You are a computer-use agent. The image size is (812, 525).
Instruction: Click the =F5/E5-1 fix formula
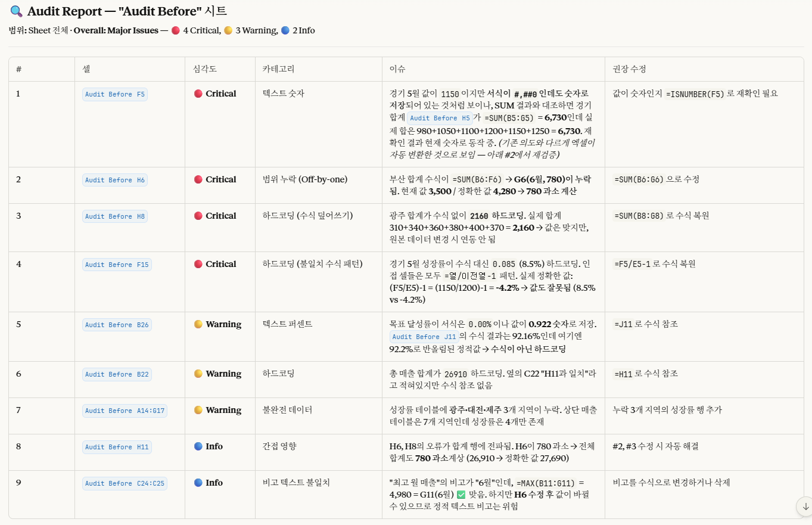pyautogui.click(x=632, y=264)
